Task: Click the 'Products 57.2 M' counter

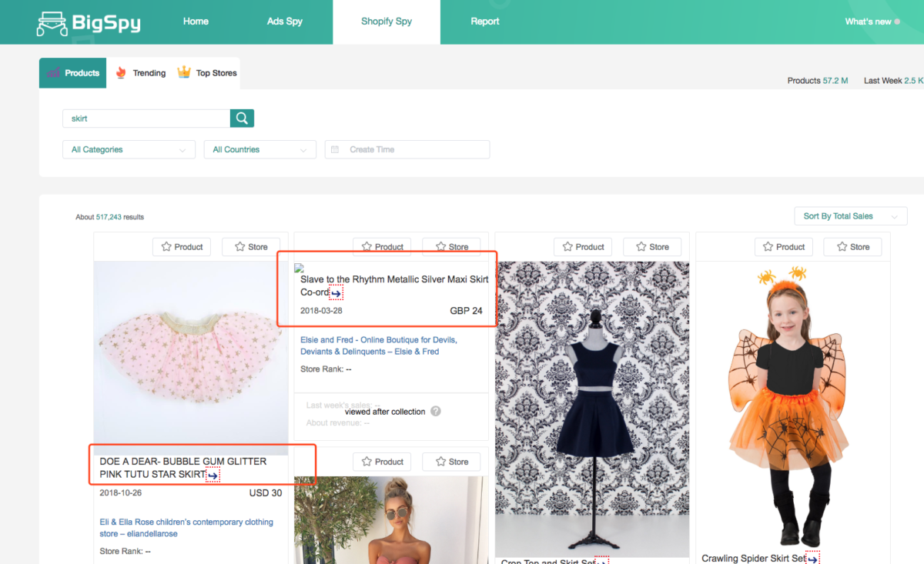Action: [818, 80]
